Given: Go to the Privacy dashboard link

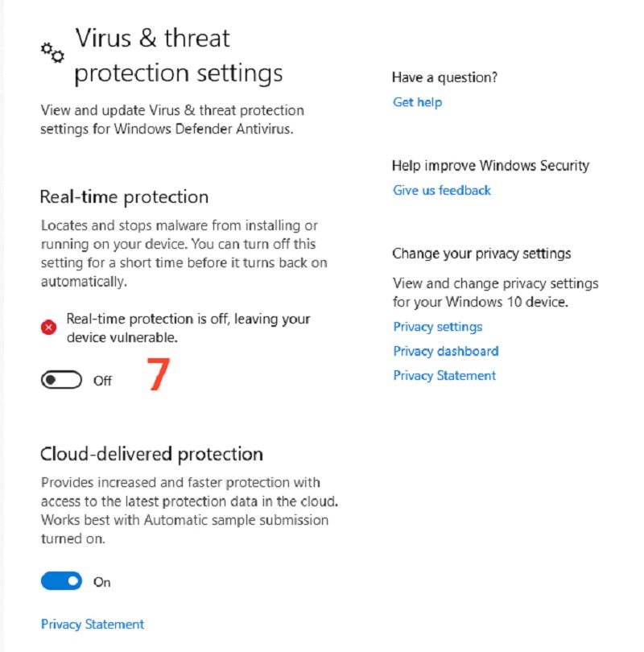Looking at the screenshot, I should [x=446, y=351].
